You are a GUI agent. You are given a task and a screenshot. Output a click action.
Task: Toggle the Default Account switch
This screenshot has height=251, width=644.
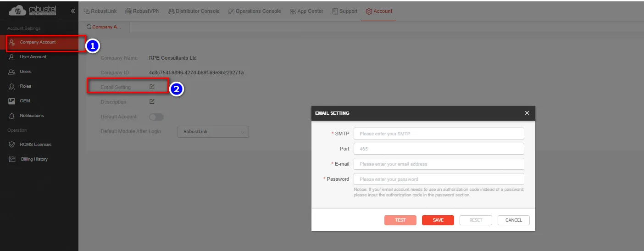(x=156, y=117)
